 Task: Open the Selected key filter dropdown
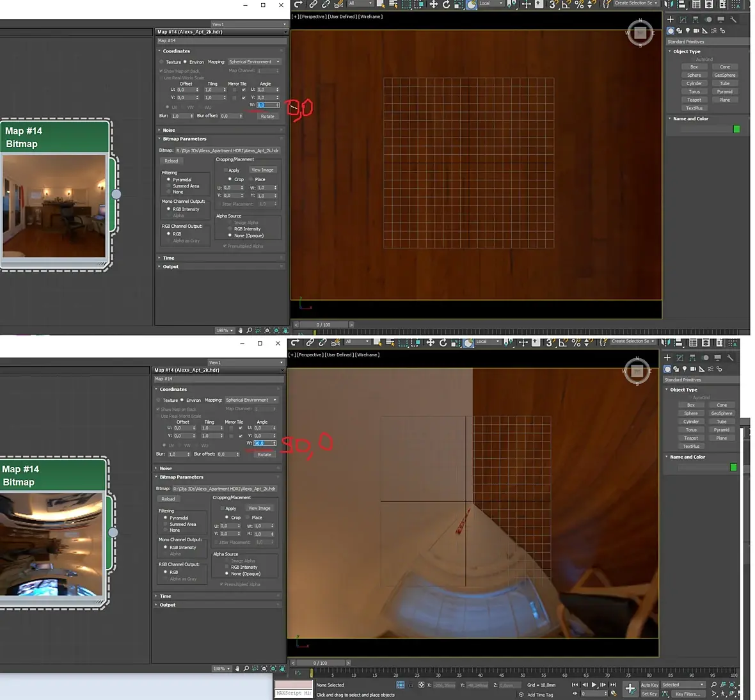(683, 685)
